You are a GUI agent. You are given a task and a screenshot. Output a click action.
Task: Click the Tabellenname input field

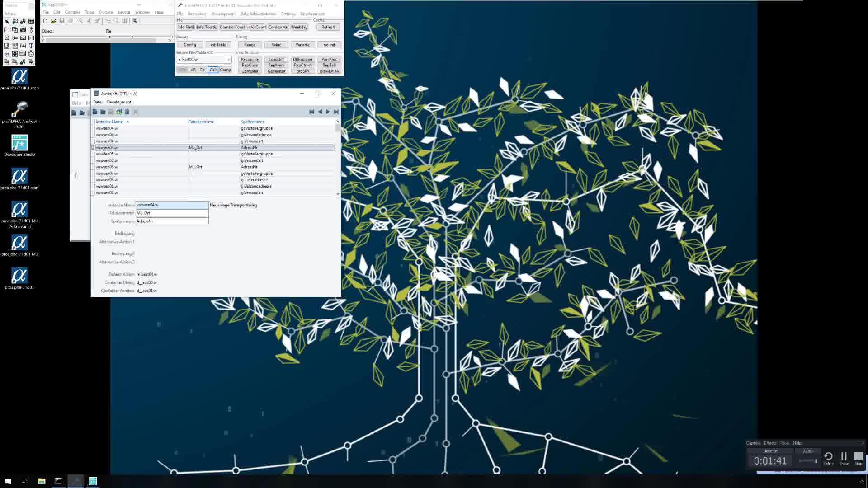172,213
